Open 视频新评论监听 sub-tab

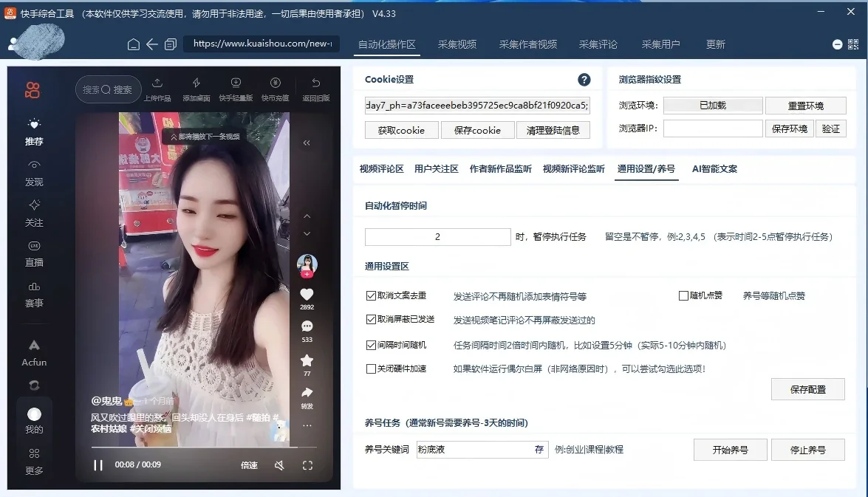(x=573, y=169)
